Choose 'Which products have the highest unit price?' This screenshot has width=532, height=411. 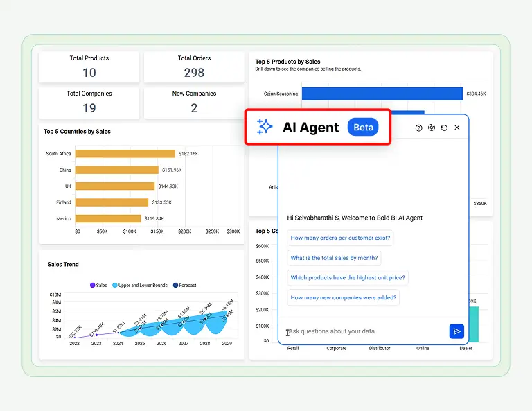click(348, 277)
